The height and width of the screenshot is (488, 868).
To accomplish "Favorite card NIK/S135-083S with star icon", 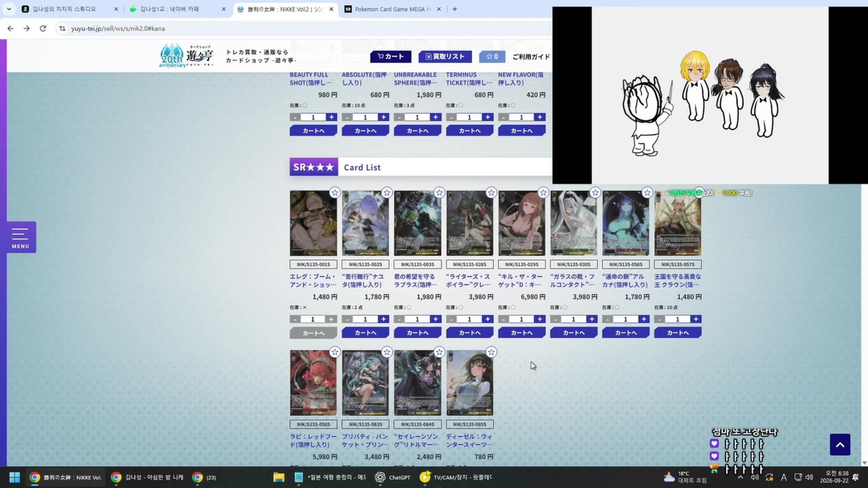I will point(387,352).
